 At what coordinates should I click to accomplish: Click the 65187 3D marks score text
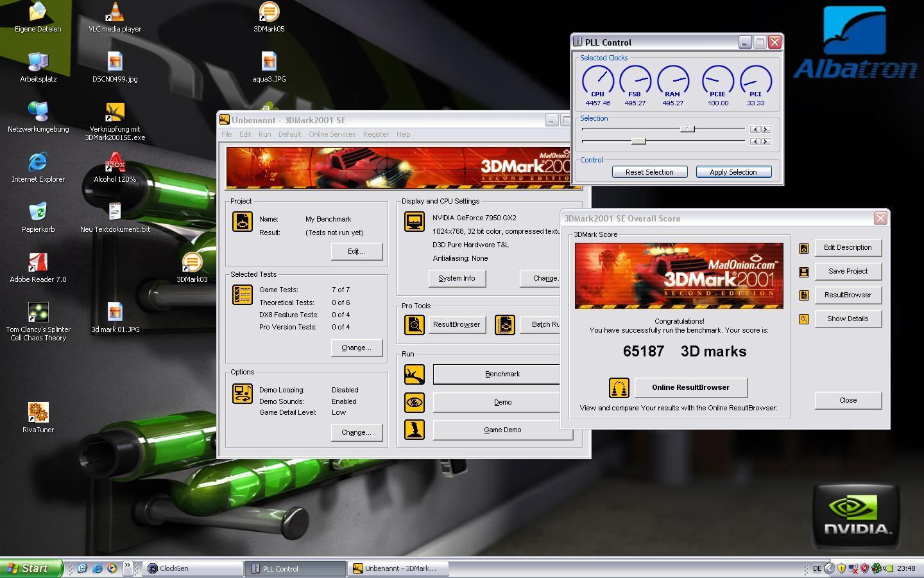[685, 351]
